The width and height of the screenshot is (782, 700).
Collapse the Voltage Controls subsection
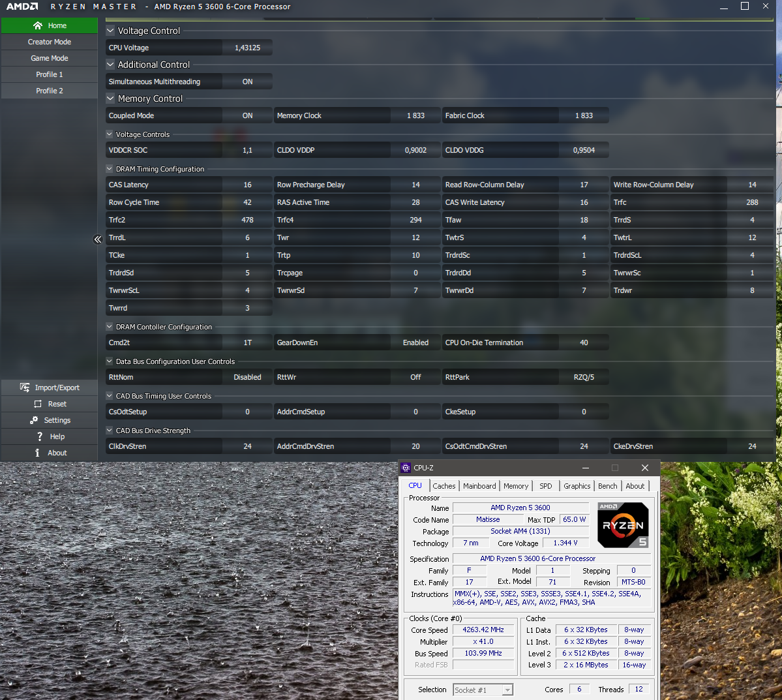click(x=109, y=134)
